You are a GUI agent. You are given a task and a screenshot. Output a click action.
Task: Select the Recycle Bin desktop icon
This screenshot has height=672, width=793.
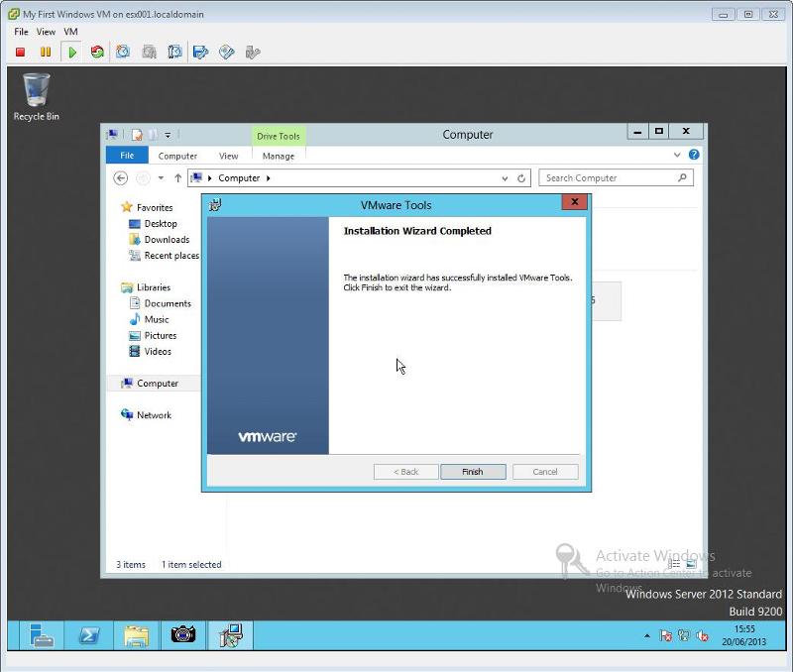click(37, 97)
